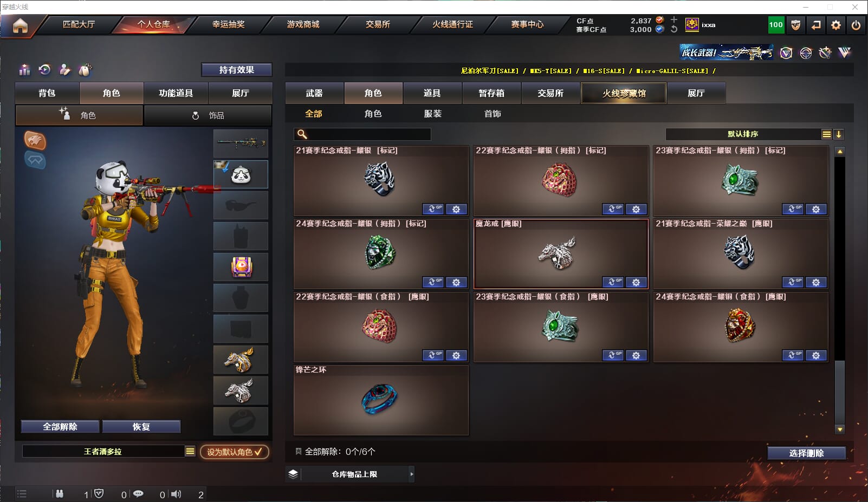Viewport: 868px width, 502px height.
Task: Toggle sort direction arrow beside 默认排序
Action: point(838,134)
